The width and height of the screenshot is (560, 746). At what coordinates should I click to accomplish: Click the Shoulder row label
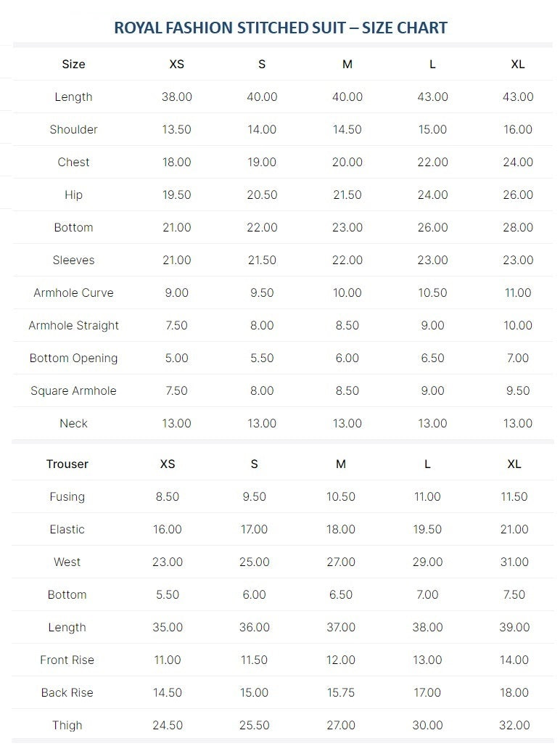click(73, 129)
